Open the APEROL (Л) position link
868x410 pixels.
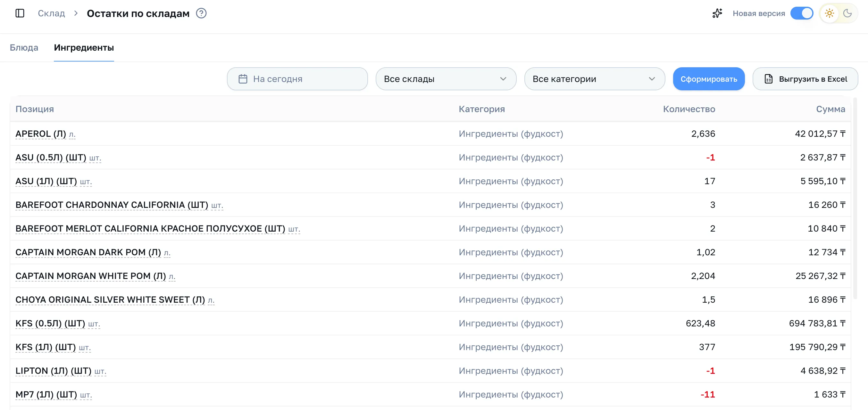(x=41, y=134)
